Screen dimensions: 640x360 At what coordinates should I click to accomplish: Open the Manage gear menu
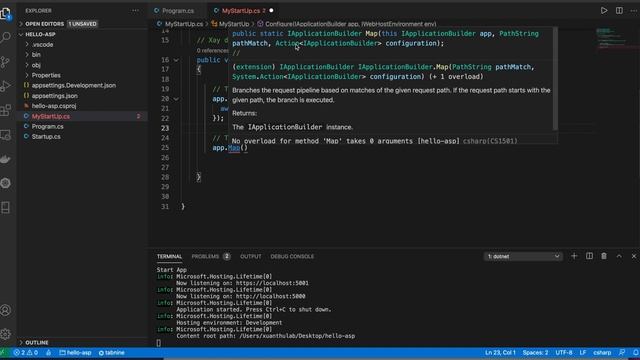click(6, 334)
